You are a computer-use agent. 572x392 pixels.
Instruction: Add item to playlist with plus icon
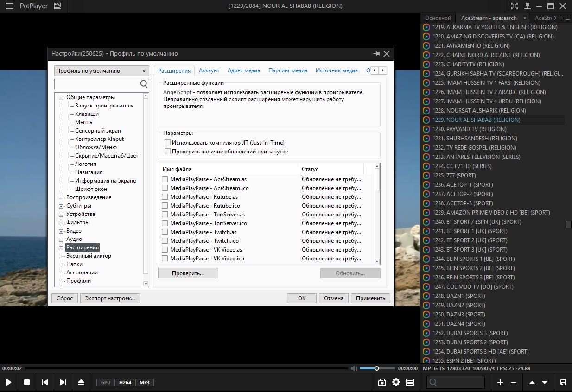click(500, 382)
